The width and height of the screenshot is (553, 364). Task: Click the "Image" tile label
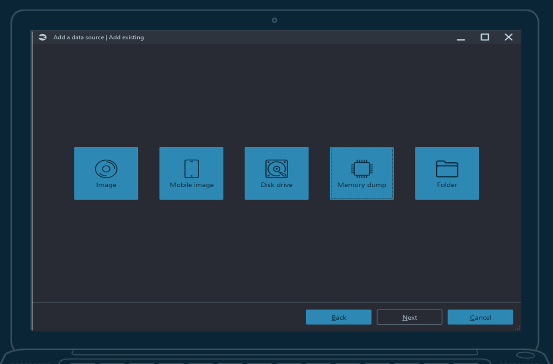(x=106, y=185)
